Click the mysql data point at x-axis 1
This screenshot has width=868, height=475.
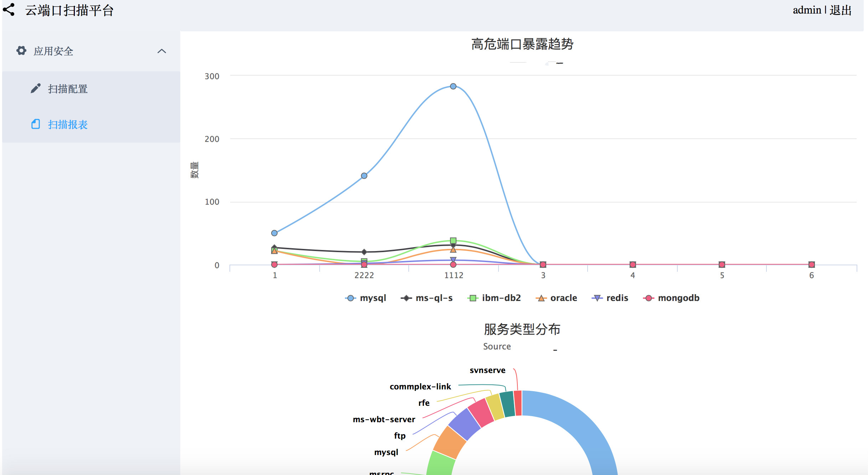(x=274, y=233)
